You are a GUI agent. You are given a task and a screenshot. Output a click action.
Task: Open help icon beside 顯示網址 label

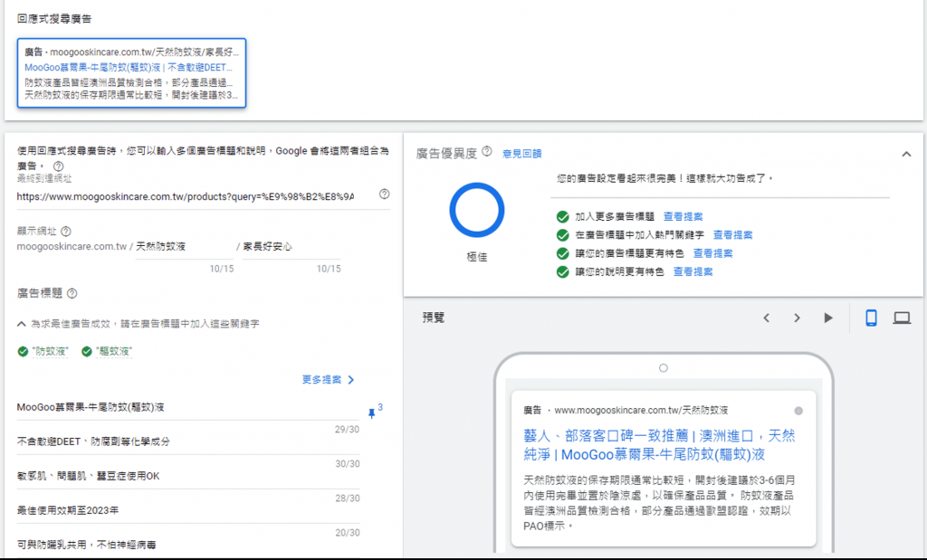[x=66, y=231]
